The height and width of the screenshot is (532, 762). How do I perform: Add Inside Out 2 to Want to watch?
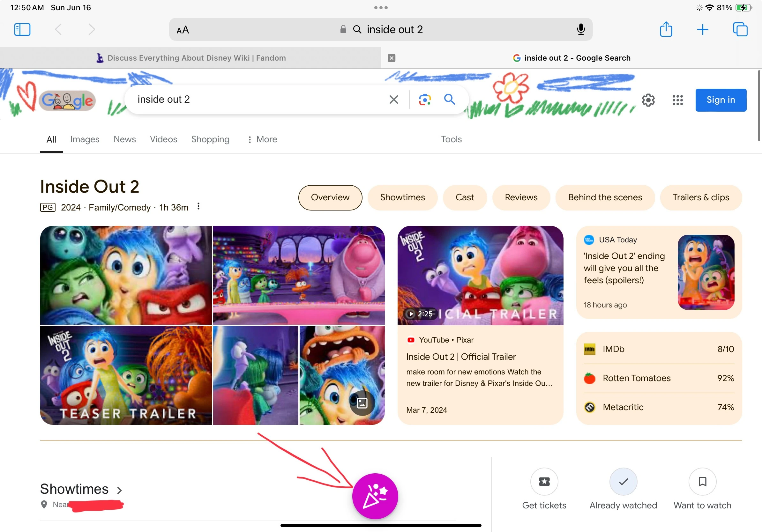tap(702, 482)
